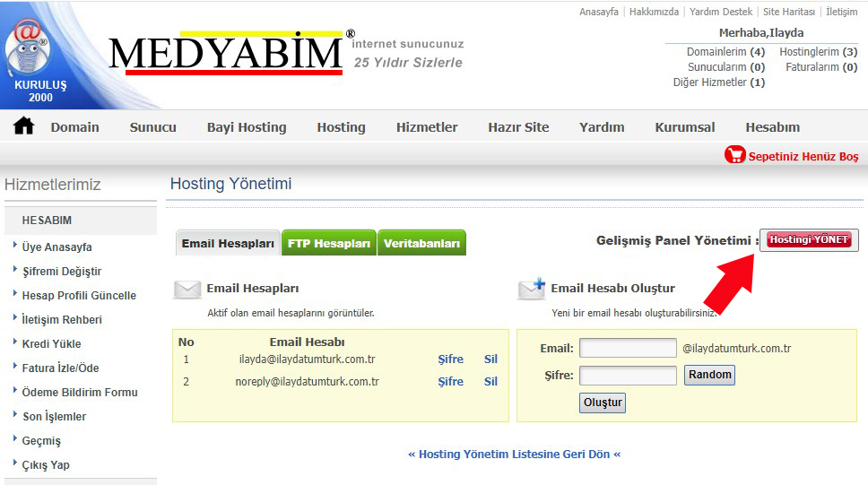Click the MEDYABİM wordmark logo
Image resolution: width=868 pixels, height=485 pixels.
pos(226,53)
